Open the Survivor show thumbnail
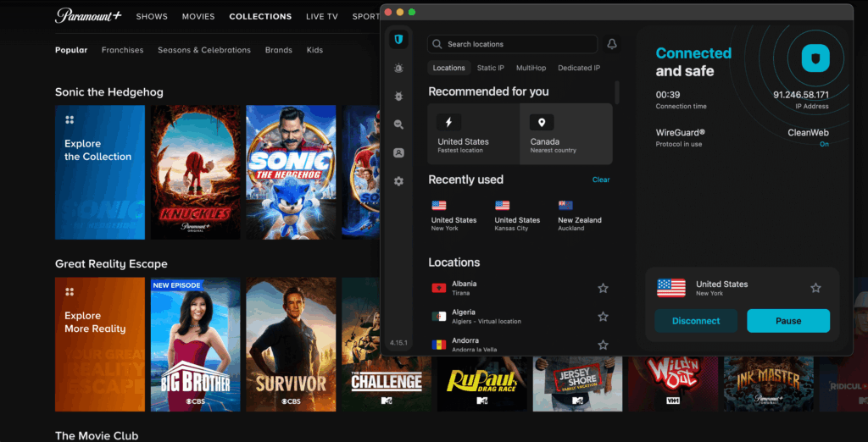Image resolution: width=868 pixels, height=442 pixels. pyautogui.click(x=291, y=344)
